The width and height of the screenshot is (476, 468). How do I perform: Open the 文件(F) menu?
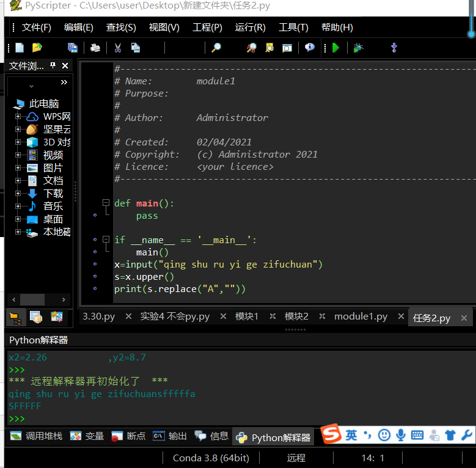37,27
